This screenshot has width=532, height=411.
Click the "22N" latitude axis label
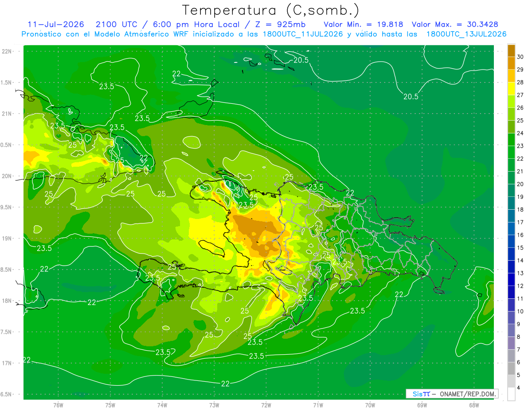pos(7,51)
